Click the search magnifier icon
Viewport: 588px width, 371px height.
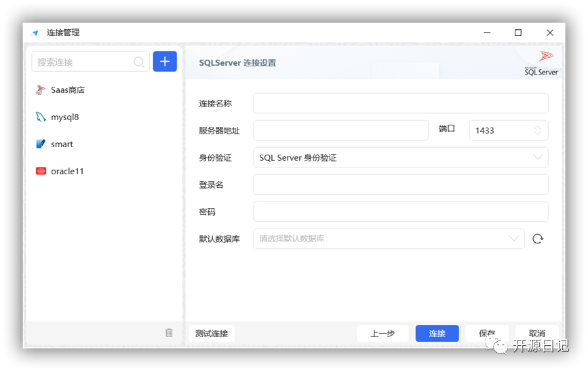pyautogui.click(x=139, y=62)
